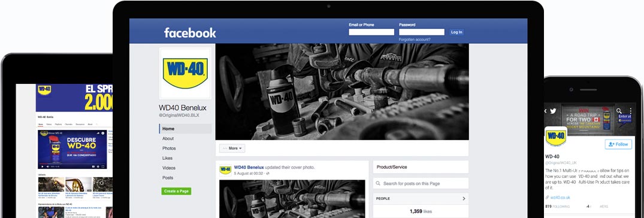The height and width of the screenshot is (218, 644).
Task: Click the Product/Service category label
Action: point(392,167)
